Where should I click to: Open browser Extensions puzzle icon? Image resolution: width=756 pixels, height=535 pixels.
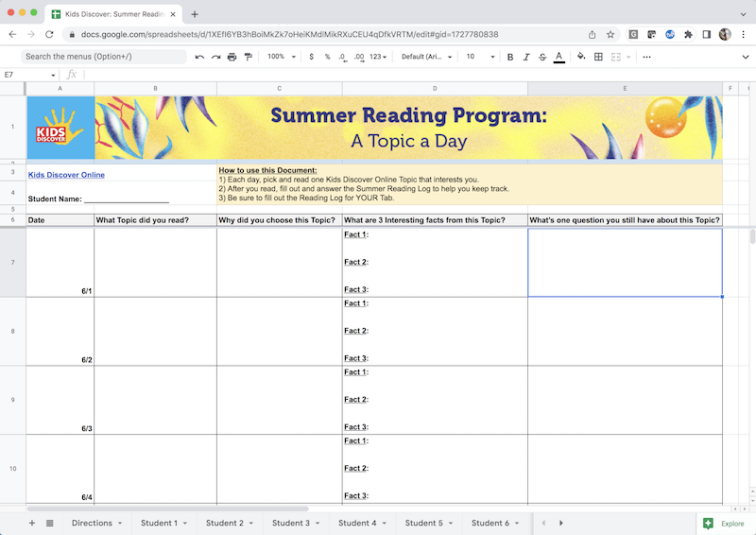(688, 34)
